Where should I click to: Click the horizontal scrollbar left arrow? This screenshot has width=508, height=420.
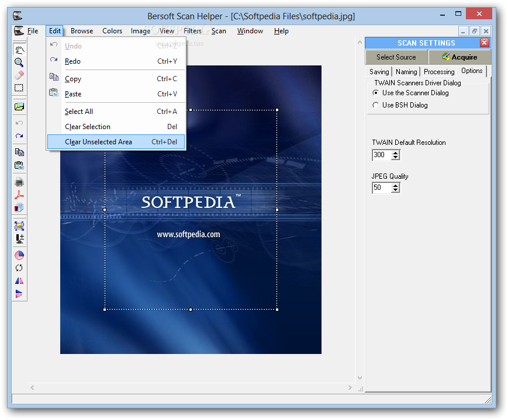tap(32, 387)
